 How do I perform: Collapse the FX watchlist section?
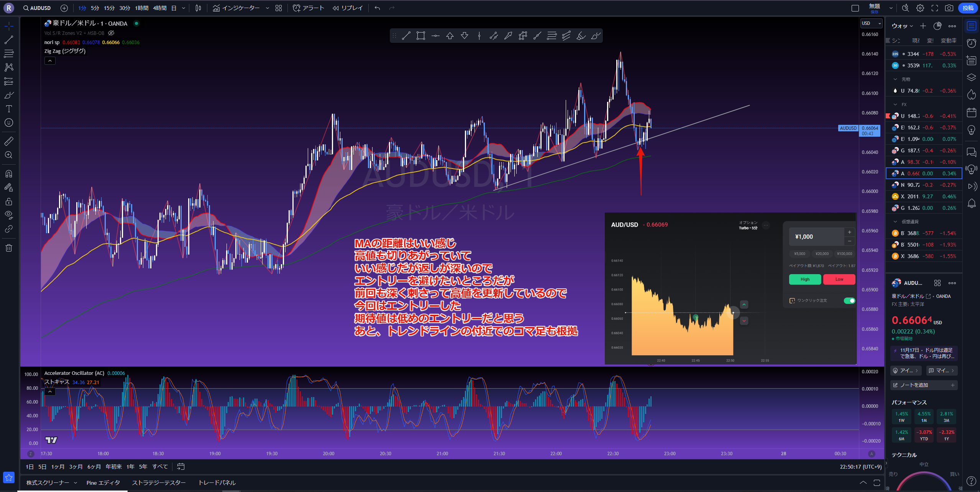pyautogui.click(x=895, y=105)
